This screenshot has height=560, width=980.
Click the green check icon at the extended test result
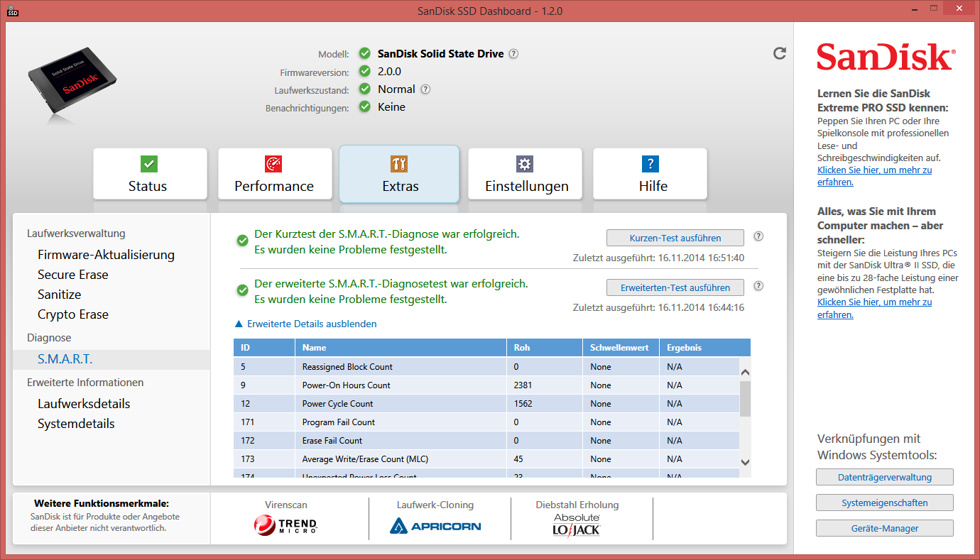[243, 291]
